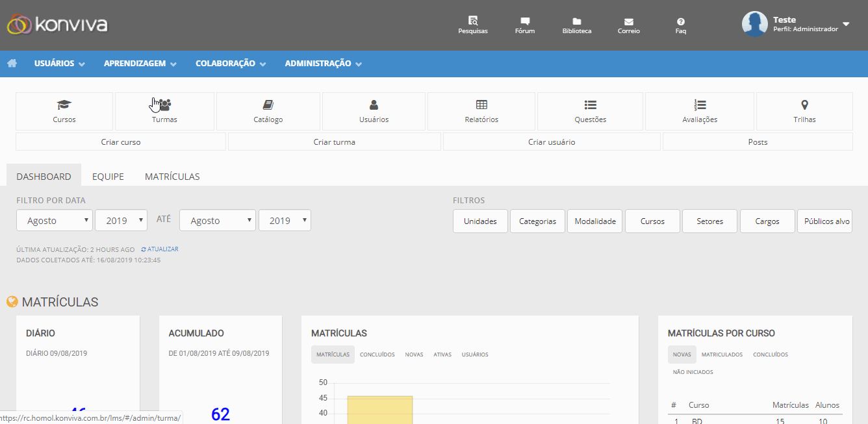Viewport: 868px width, 424px height.
Task: Select Não iniciados in Matrículas por curso
Action: click(x=693, y=372)
